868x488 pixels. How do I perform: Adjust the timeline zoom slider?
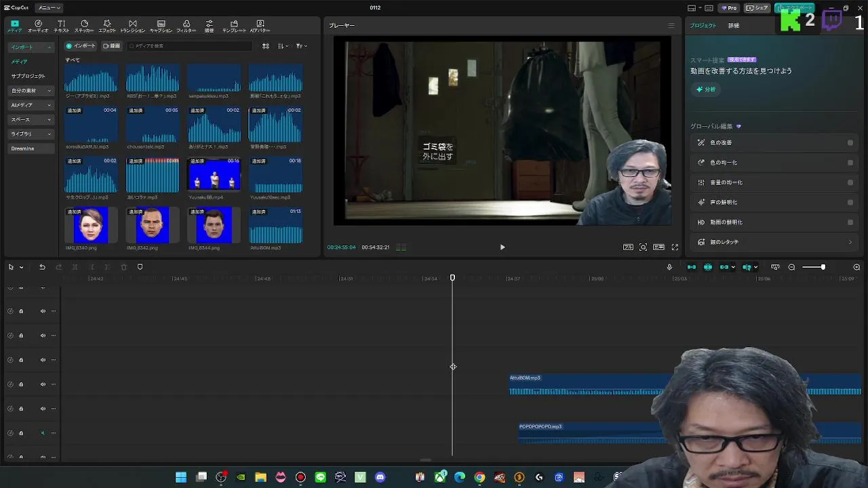click(x=813, y=267)
